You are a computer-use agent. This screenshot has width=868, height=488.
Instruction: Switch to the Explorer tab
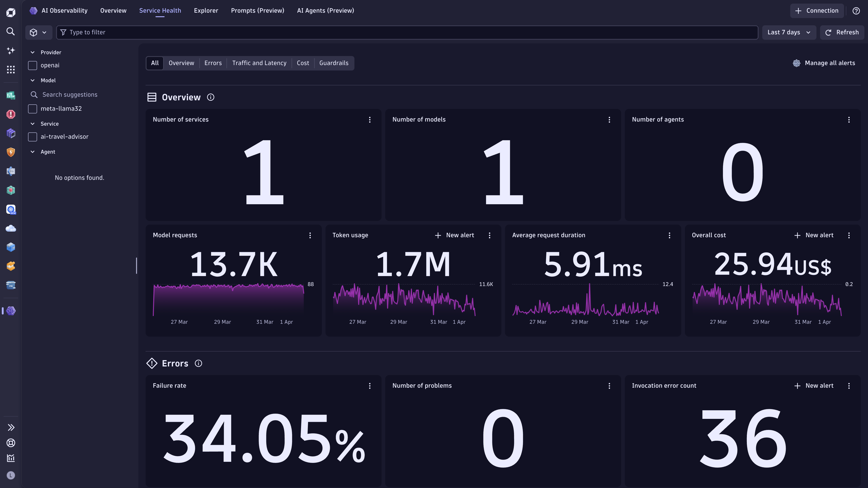pos(205,10)
